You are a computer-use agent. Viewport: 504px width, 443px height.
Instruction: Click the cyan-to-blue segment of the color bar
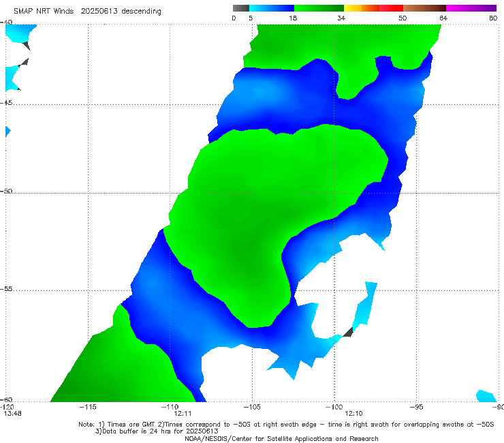(272, 8)
